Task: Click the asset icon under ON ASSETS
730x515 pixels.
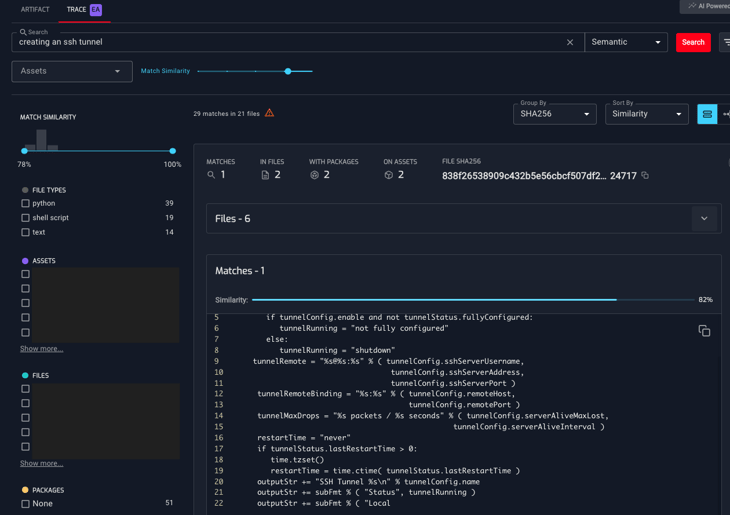Action: pyautogui.click(x=389, y=175)
